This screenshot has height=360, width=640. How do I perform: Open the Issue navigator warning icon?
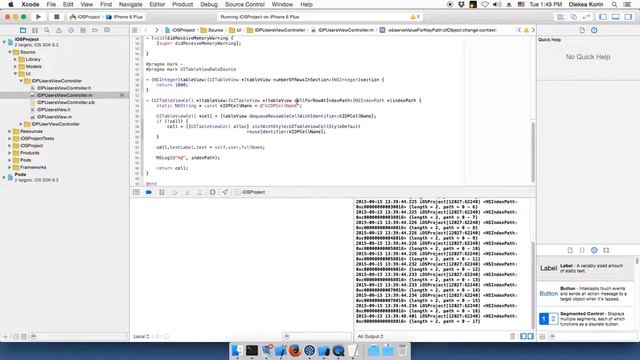point(59,30)
